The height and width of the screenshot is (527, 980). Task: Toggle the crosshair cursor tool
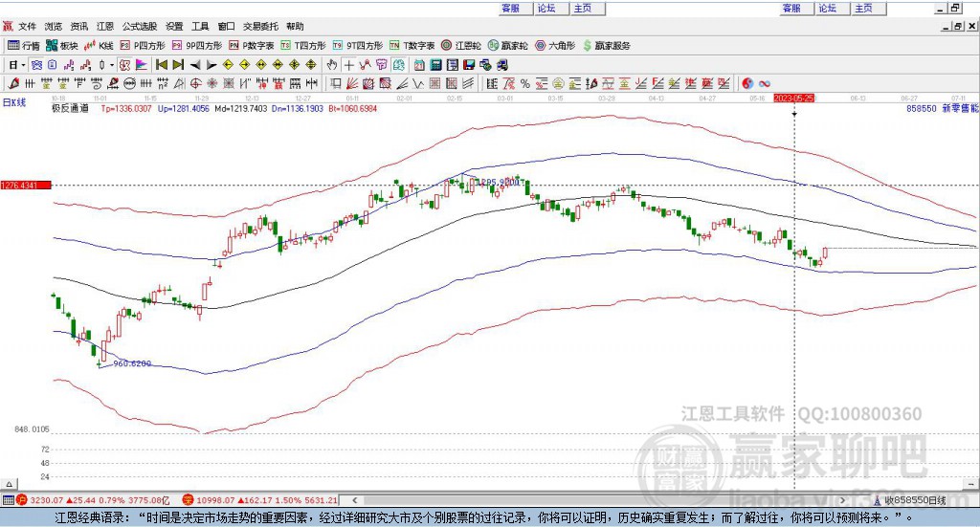click(x=348, y=65)
